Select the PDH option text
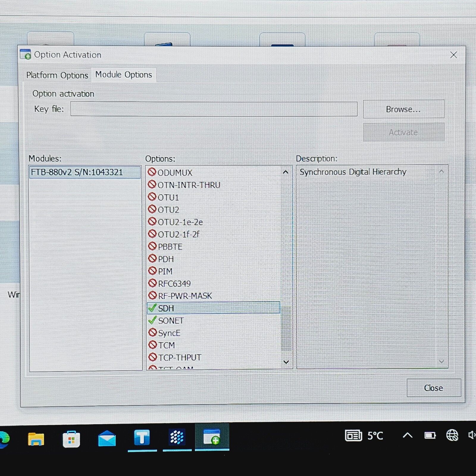476x476 pixels. pos(166,259)
